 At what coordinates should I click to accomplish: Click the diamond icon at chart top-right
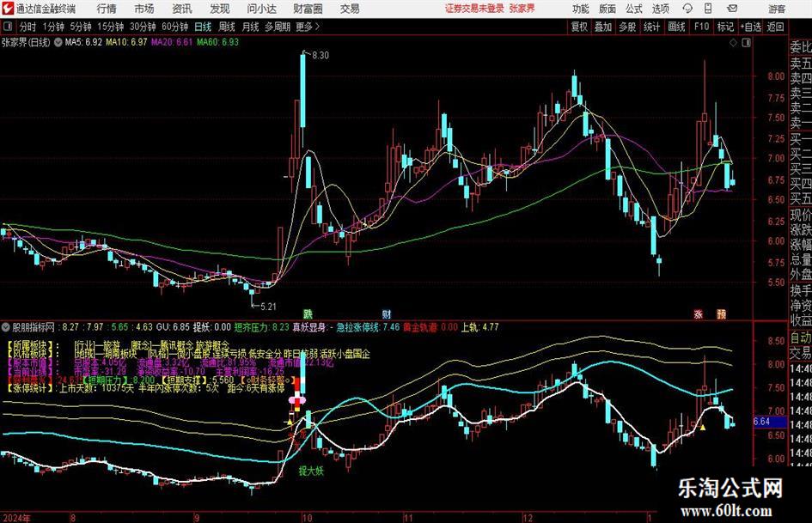733,43
